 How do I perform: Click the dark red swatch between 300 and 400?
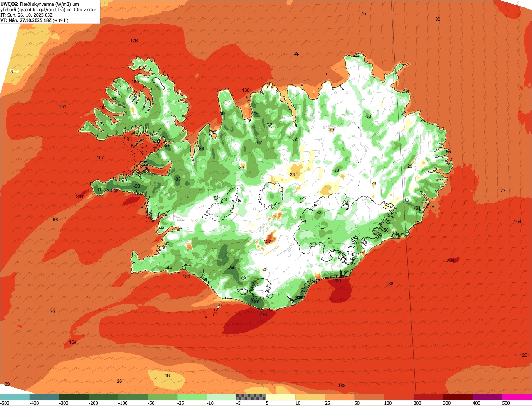tap(457, 397)
